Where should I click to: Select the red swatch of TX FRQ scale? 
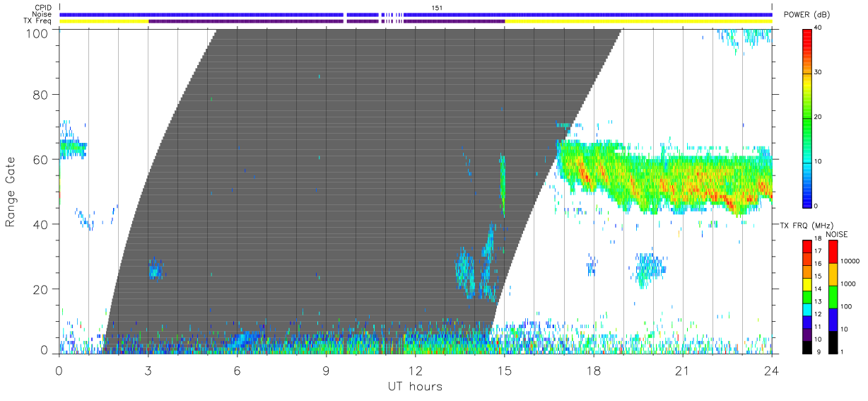point(807,245)
